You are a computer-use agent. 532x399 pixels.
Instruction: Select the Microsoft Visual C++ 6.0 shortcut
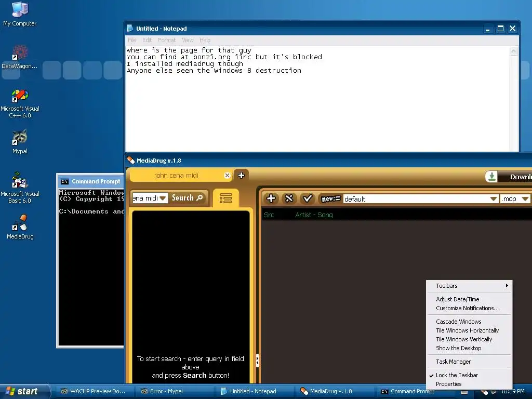20,103
